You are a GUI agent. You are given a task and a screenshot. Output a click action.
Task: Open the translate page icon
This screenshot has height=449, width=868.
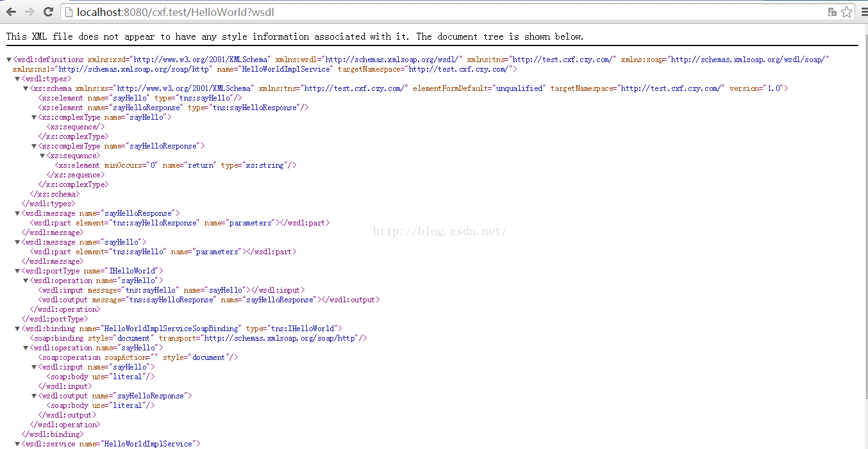(832, 12)
